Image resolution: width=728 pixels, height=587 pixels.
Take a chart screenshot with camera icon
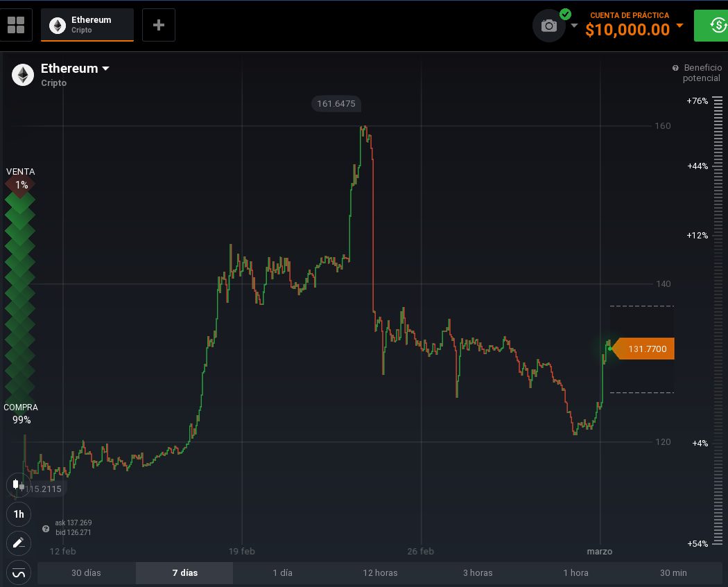[549, 26]
